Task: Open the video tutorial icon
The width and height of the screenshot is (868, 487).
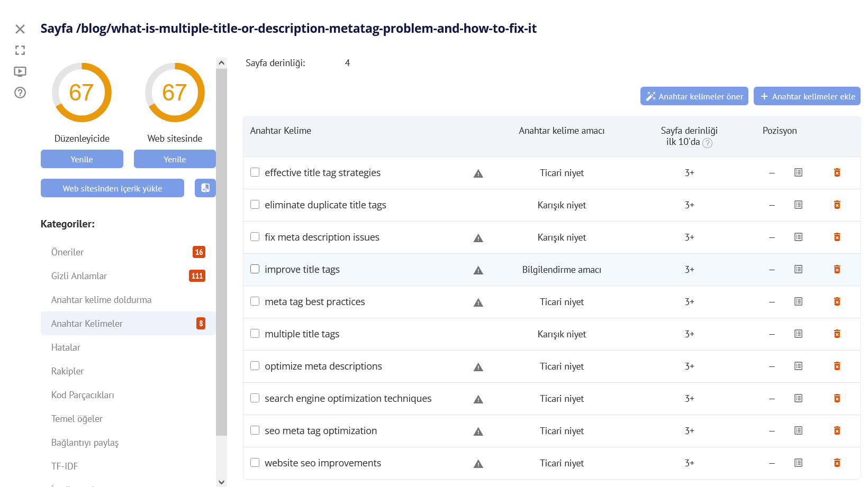Action: coord(20,71)
